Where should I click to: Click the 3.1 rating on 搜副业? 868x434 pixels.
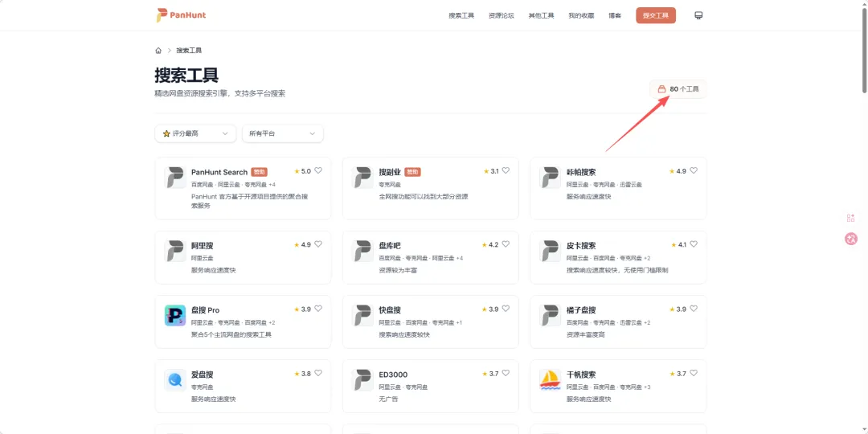[490, 171]
